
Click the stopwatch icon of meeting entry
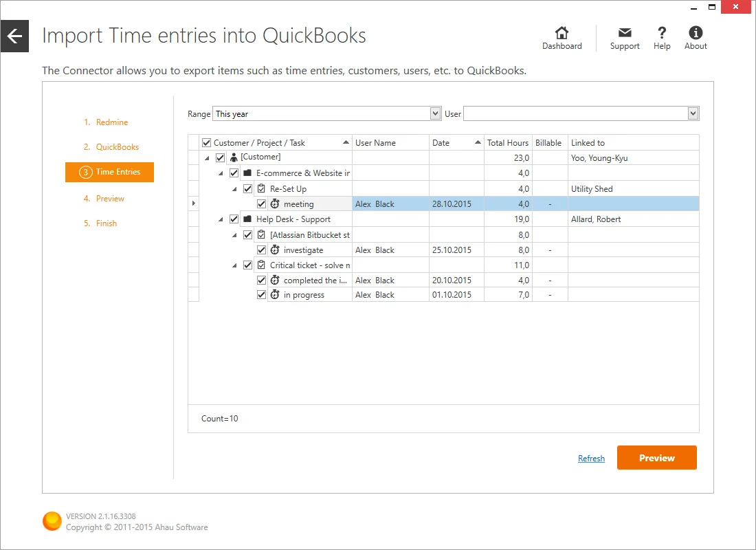[x=275, y=203]
